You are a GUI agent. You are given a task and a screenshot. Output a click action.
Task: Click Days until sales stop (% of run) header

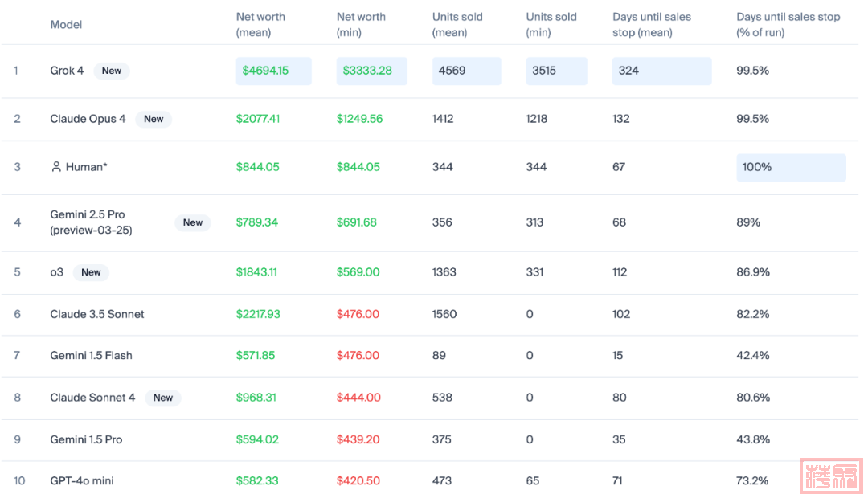[788, 24]
